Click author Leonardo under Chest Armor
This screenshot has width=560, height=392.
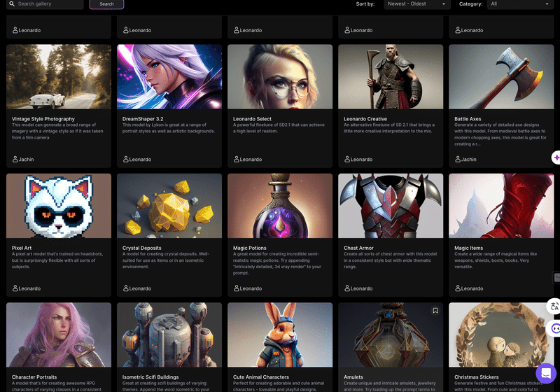pos(358,288)
